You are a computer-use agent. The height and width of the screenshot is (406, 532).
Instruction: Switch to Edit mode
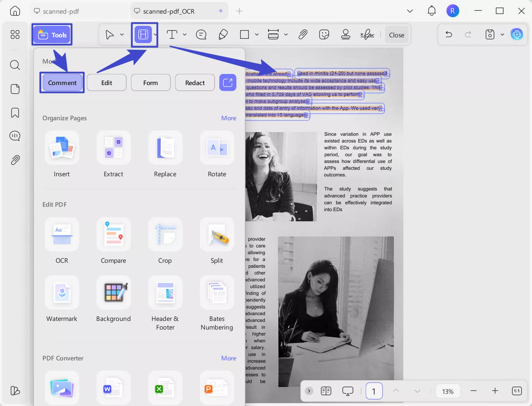(106, 83)
